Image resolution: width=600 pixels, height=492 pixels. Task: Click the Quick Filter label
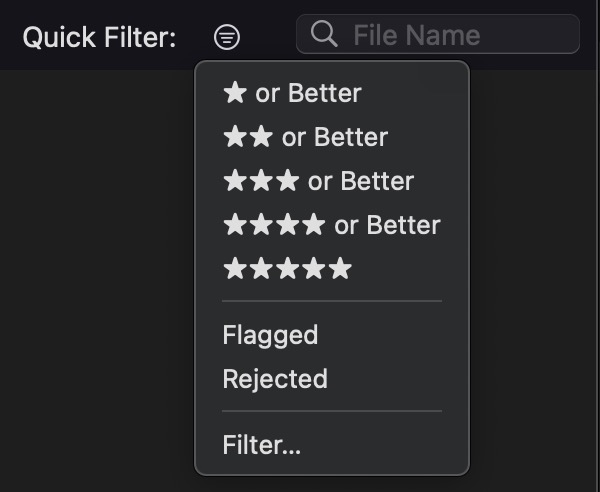[x=99, y=38]
